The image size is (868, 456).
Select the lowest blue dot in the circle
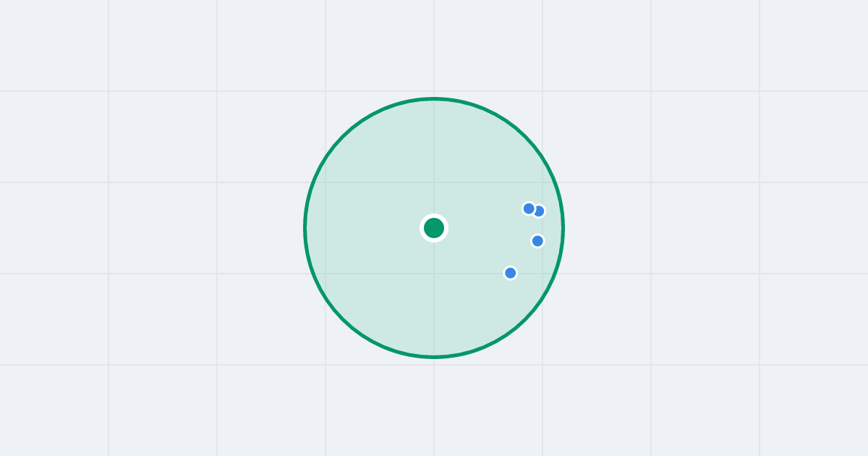point(511,273)
